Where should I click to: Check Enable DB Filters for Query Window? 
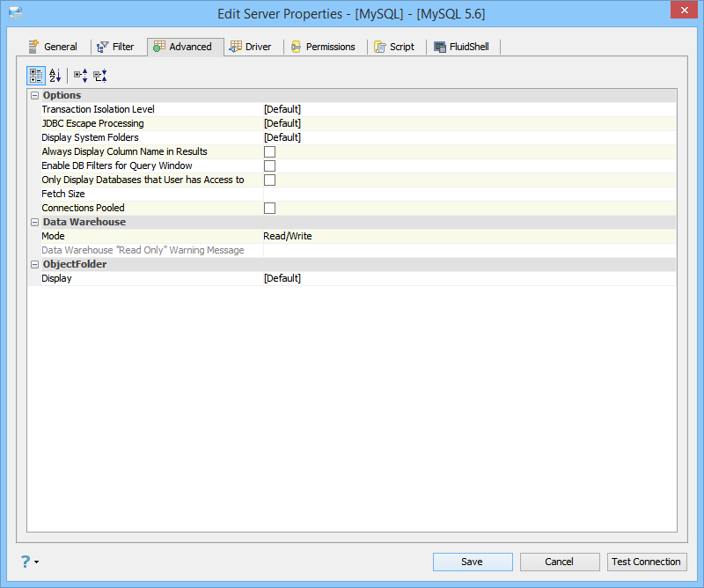coord(270,165)
